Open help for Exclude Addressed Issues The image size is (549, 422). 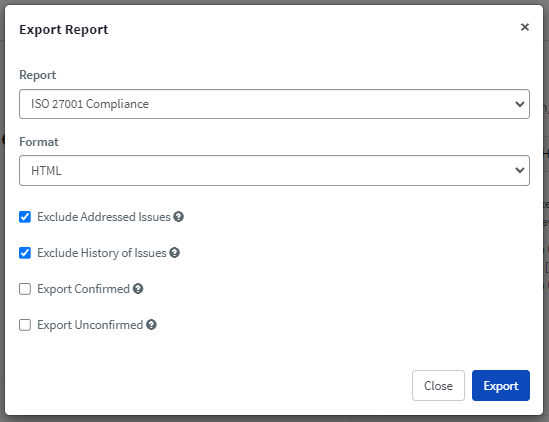point(179,217)
